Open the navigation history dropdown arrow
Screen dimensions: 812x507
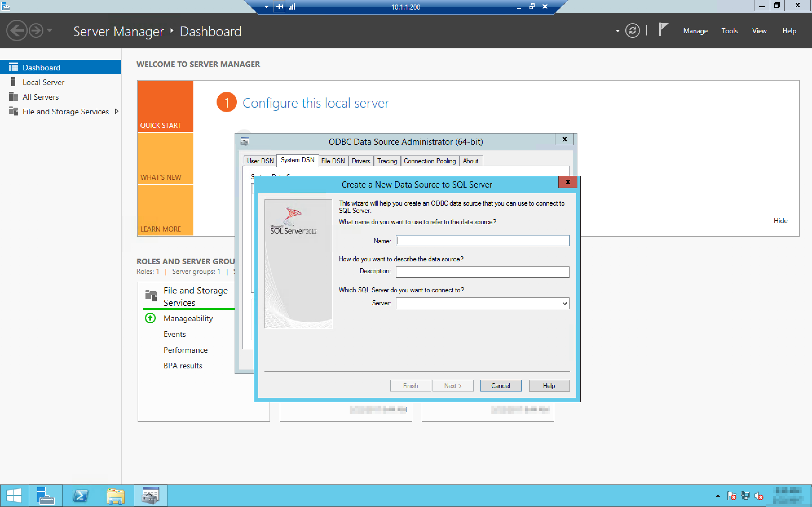tap(50, 30)
